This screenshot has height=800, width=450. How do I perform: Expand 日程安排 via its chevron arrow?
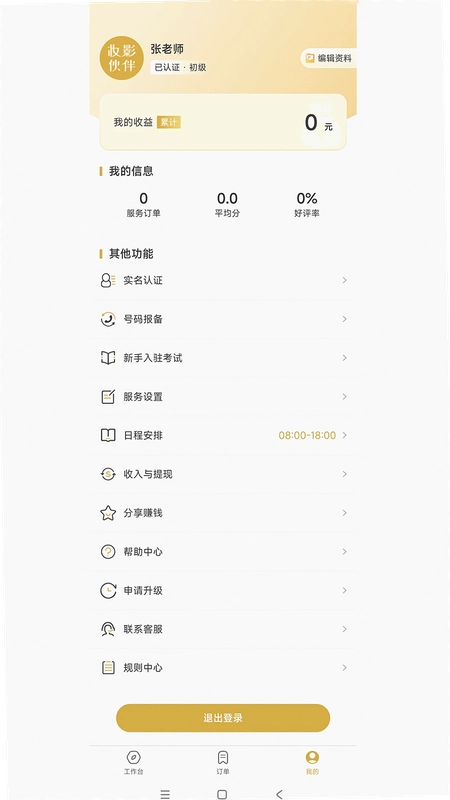[x=345, y=435]
